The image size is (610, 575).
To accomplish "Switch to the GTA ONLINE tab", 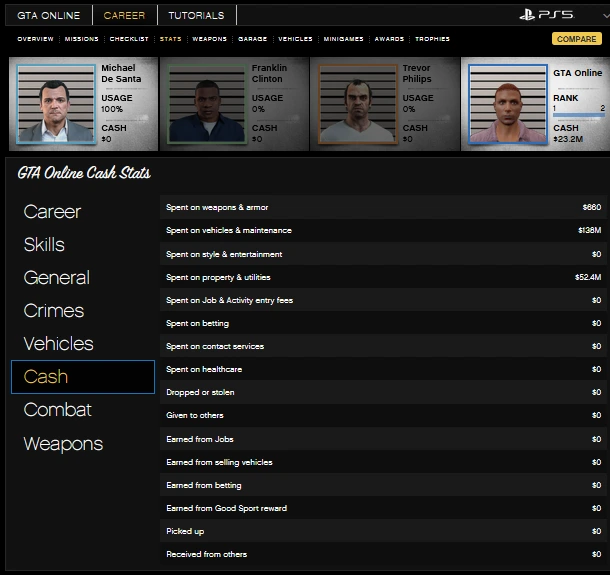I will 49,15.
